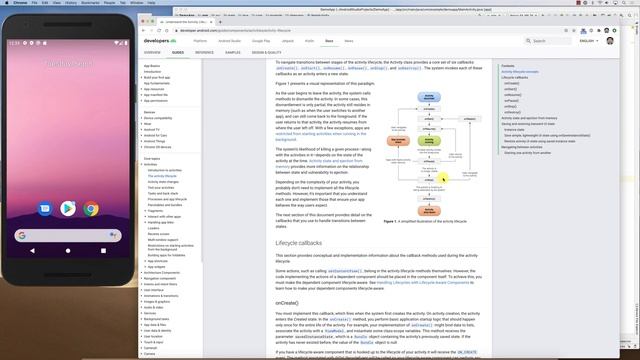Screen dimensions: 640x360
Task: Click the Chrome back arrow
Action: point(143,31)
